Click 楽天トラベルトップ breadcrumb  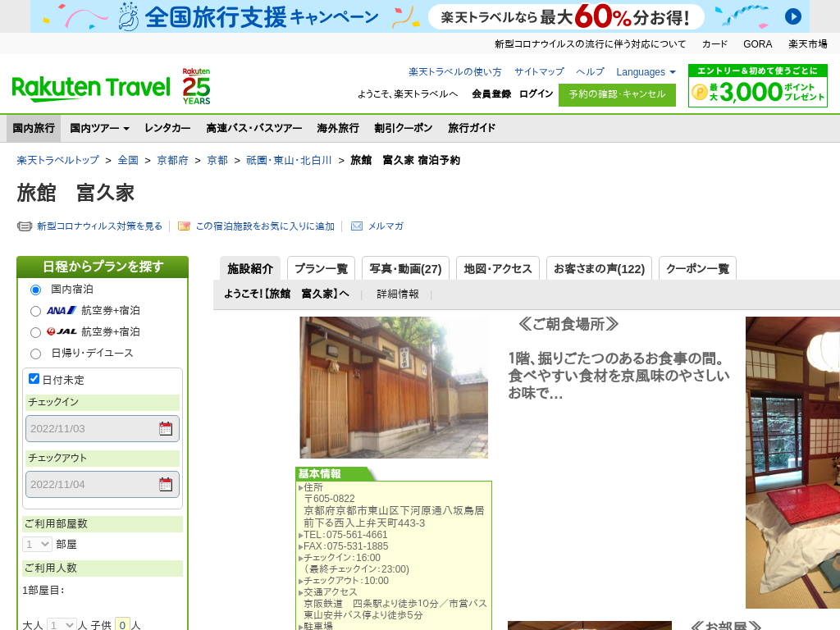coord(58,160)
